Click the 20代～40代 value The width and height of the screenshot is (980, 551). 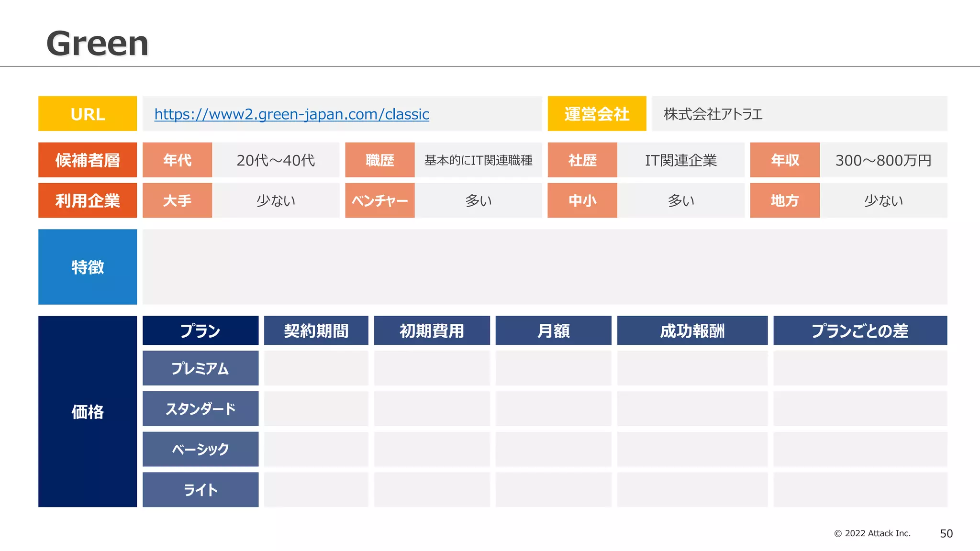point(276,160)
